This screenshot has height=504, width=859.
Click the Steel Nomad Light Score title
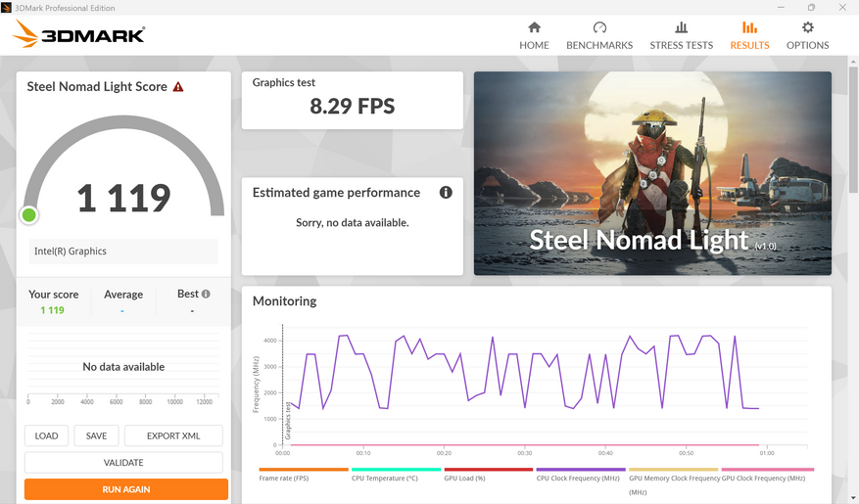97,86
